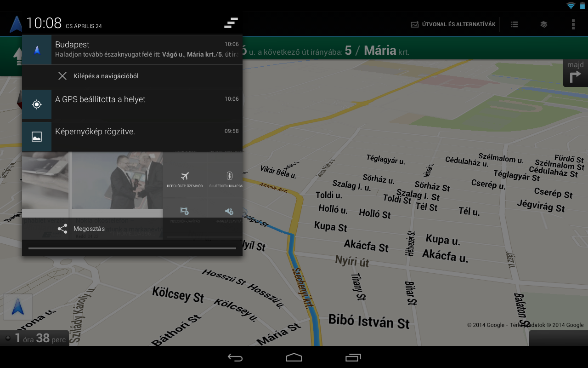Screen dimensions: 588x368
Task: Tap the 09:58 notification timestamp
Action: coord(232,131)
